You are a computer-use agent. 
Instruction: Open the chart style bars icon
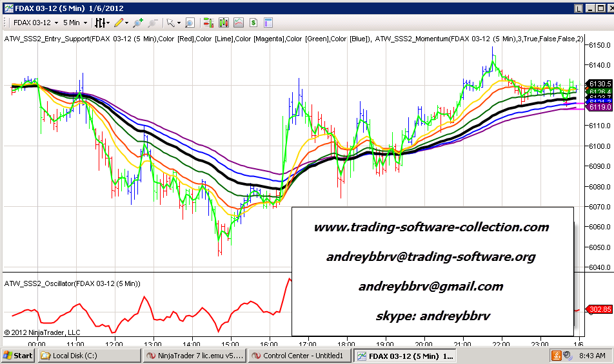tap(101, 23)
